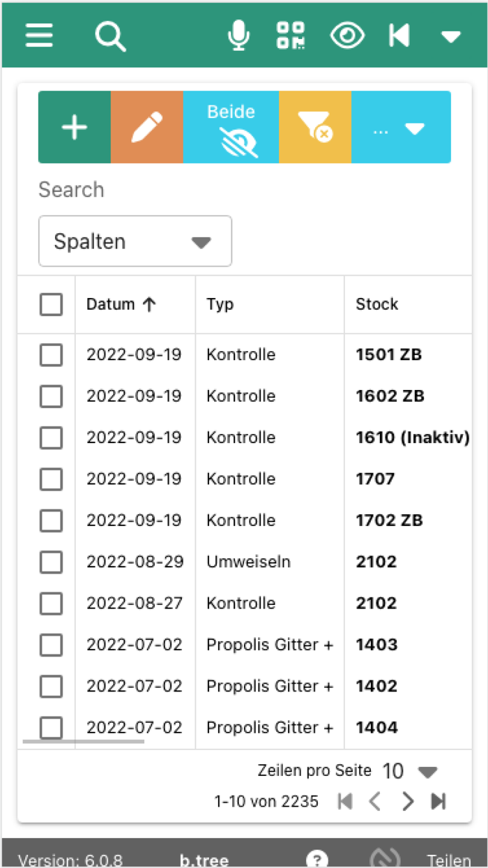Add a new entry with the plus icon

74,126
